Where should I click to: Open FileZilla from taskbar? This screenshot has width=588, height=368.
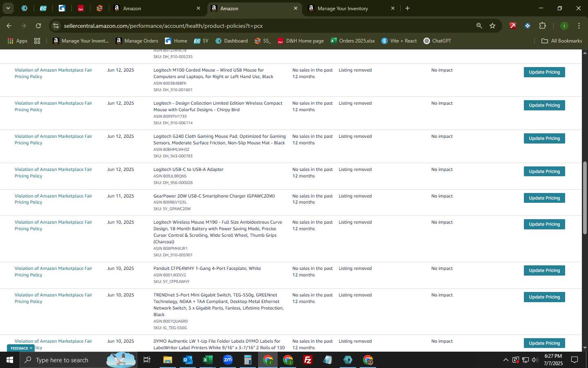(308, 360)
